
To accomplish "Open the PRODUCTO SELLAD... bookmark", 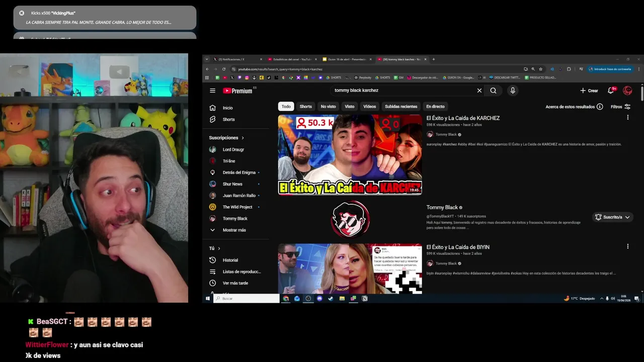I will pyautogui.click(x=540, y=78).
